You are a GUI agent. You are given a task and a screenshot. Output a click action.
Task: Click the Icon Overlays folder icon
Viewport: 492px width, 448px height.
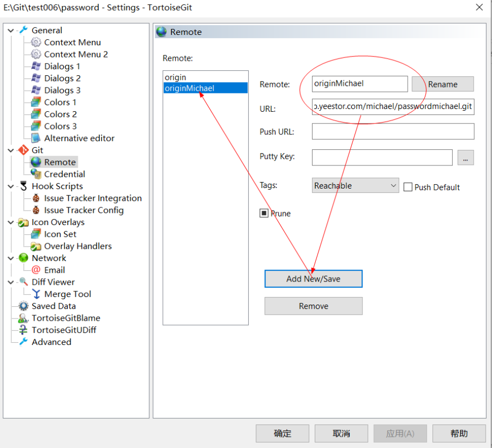click(x=24, y=222)
